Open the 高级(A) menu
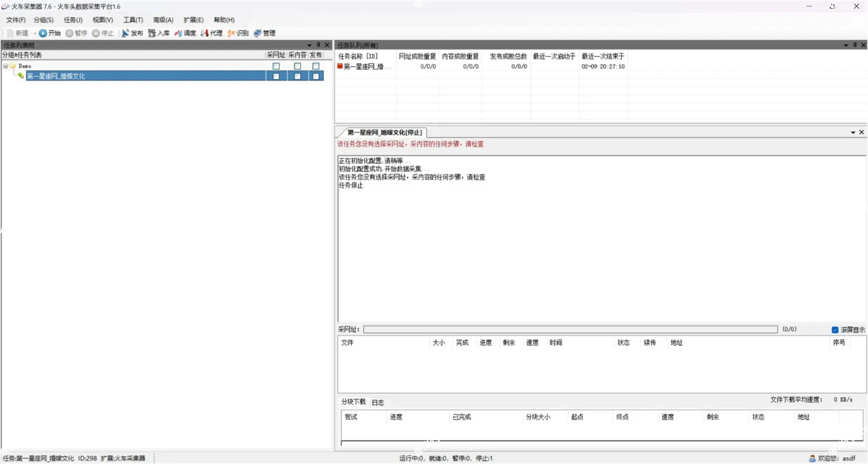This screenshot has width=868, height=464. [x=163, y=20]
